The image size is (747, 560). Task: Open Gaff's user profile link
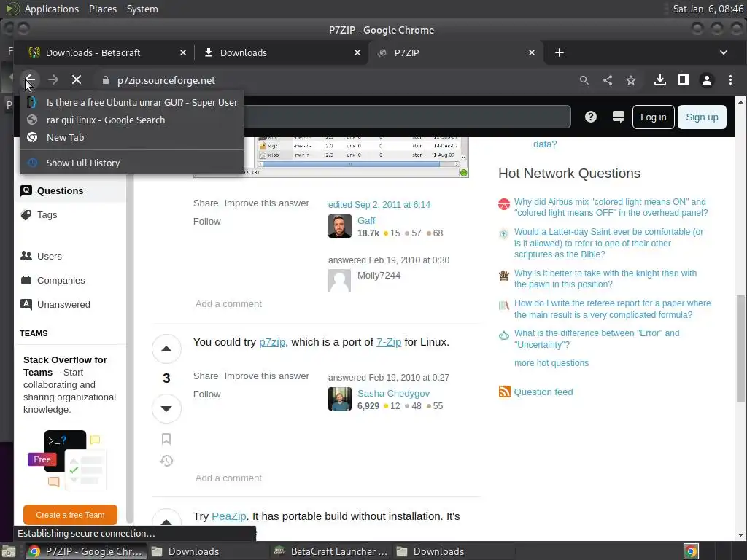[x=366, y=220]
